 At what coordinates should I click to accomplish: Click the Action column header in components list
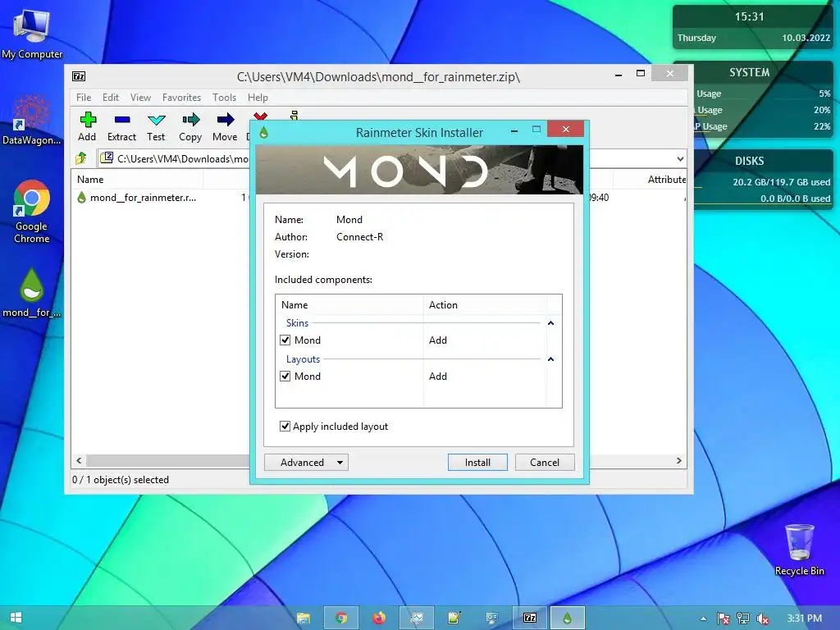pyautogui.click(x=485, y=305)
